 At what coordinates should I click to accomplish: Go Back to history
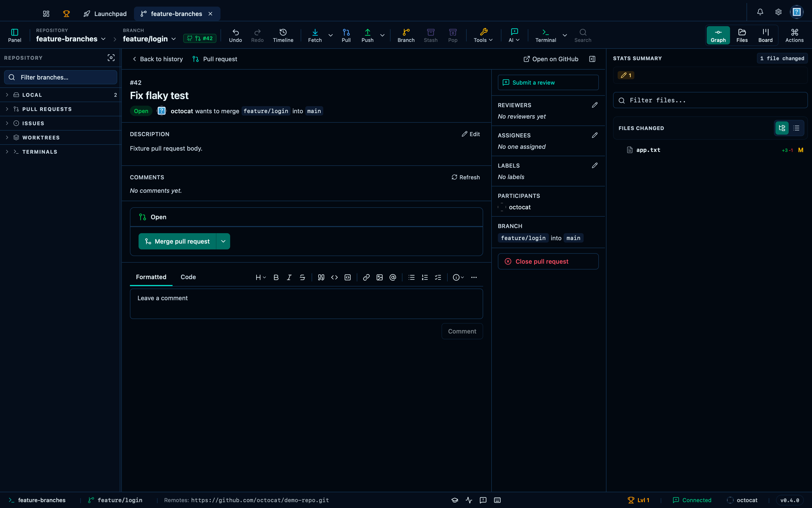coord(158,59)
